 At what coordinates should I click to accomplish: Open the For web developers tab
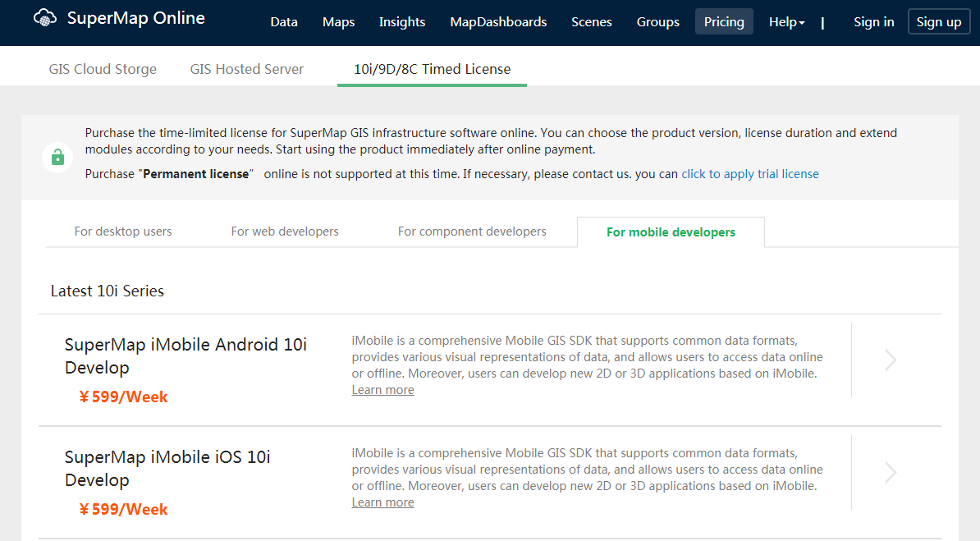(285, 232)
